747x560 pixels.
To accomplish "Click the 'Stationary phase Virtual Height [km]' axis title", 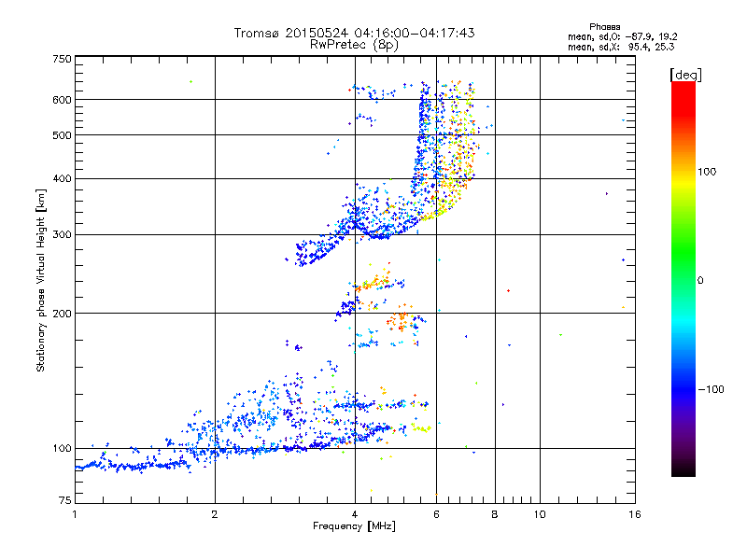I will tap(41, 281).
